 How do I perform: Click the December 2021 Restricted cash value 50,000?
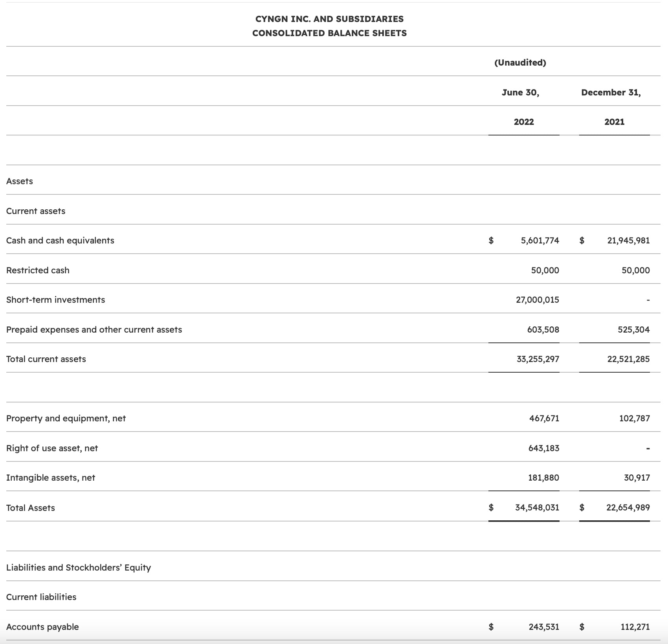click(636, 270)
